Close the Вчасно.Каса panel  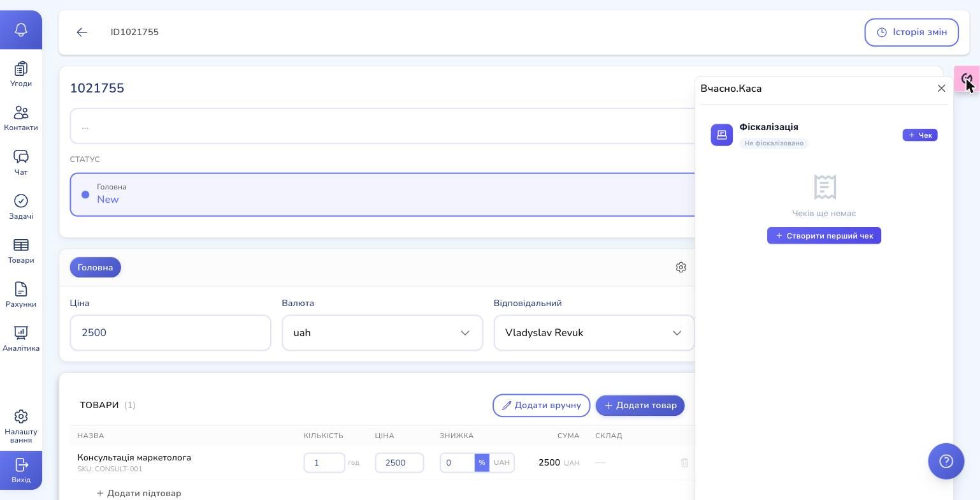[941, 88]
